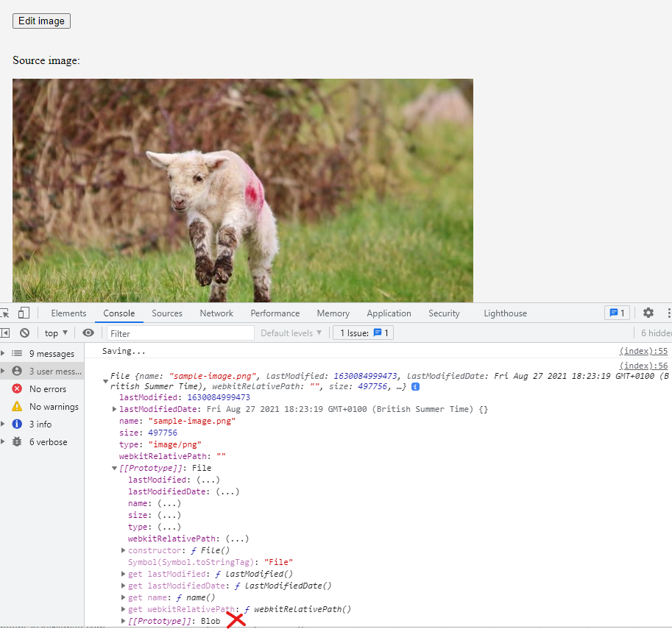672x629 pixels.
Task: Create a live expression using the eye icon
Action: (88, 333)
